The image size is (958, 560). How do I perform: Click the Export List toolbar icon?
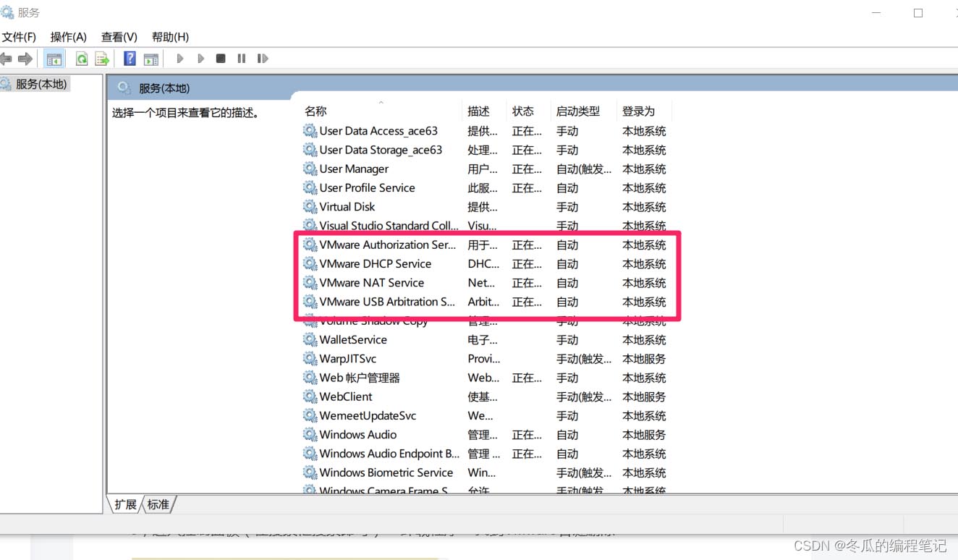tap(102, 59)
